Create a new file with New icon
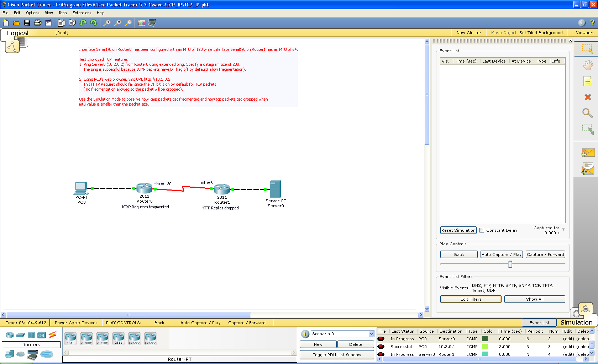 point(6,23)
